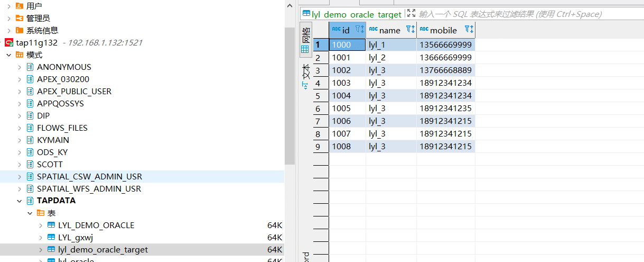Click the navigator vertical scrollbar
The width and height of the screenshot is (644, 262).
coord(290,95)
